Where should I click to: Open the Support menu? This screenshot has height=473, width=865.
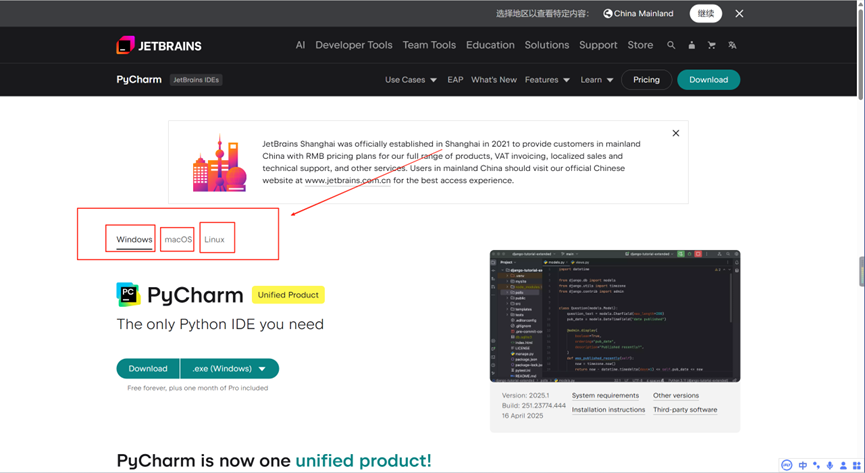pos(598,45)
